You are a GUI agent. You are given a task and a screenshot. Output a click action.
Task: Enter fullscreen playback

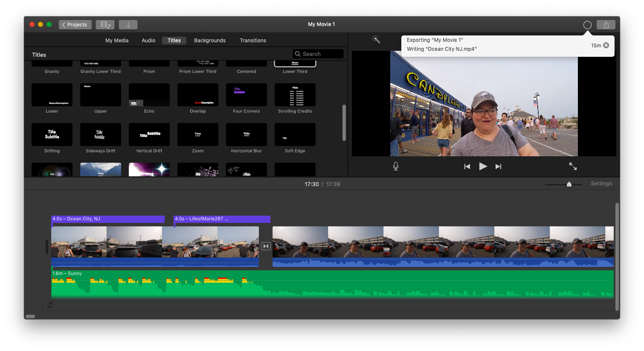pos(573,167)
